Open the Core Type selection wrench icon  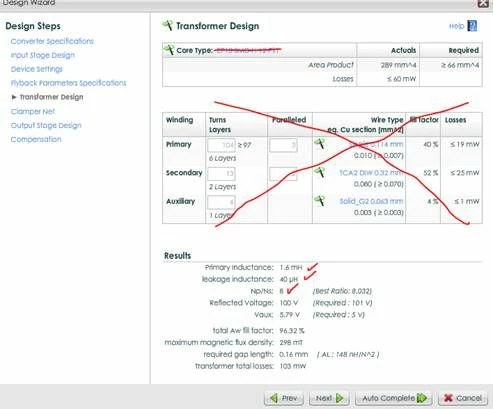[169, 50]
